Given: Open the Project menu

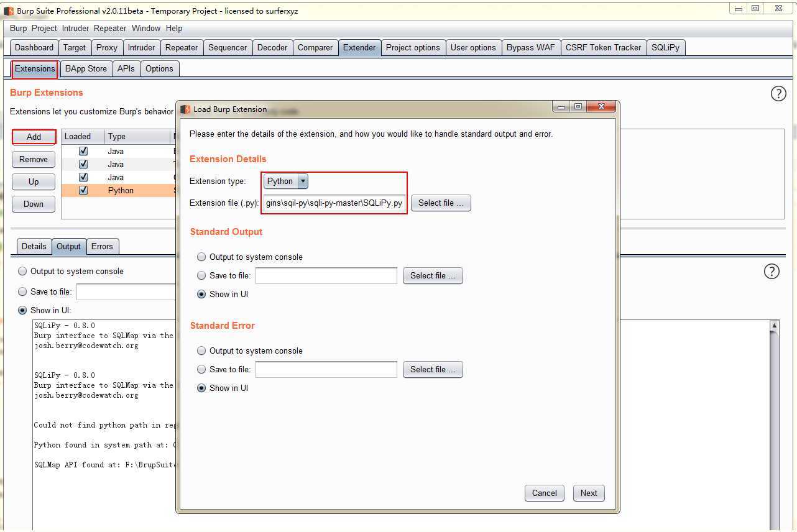Looking at the screenshot, I should [x=44, y=28].
